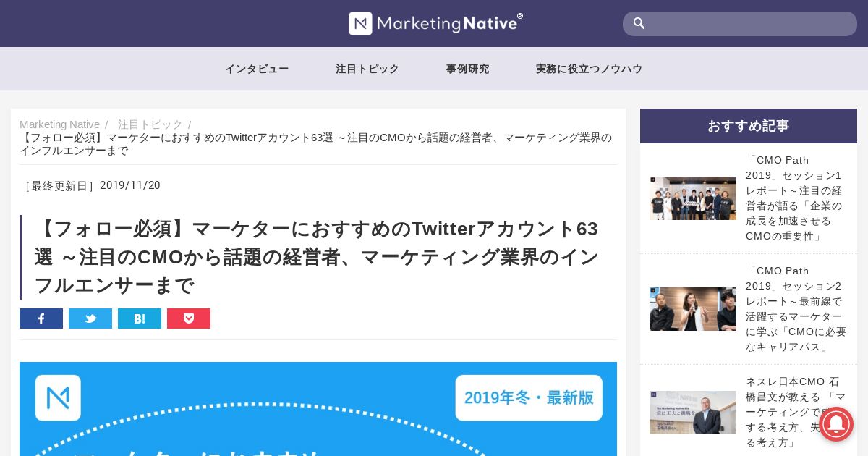The width and height of the screenshot is (868, 456).
Task: Open the 事例研究 menu item
Action: tap(468, 69)
